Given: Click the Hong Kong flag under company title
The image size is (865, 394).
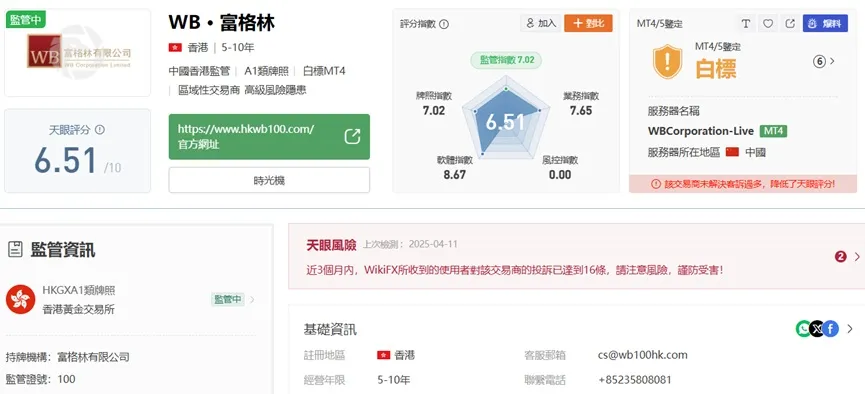Looking at the screenshot, I should [175, 47].
